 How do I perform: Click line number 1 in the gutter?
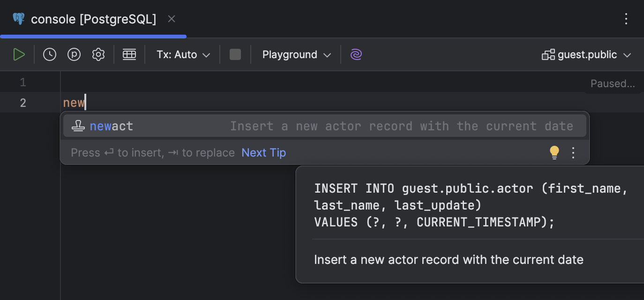click(22, 82)
